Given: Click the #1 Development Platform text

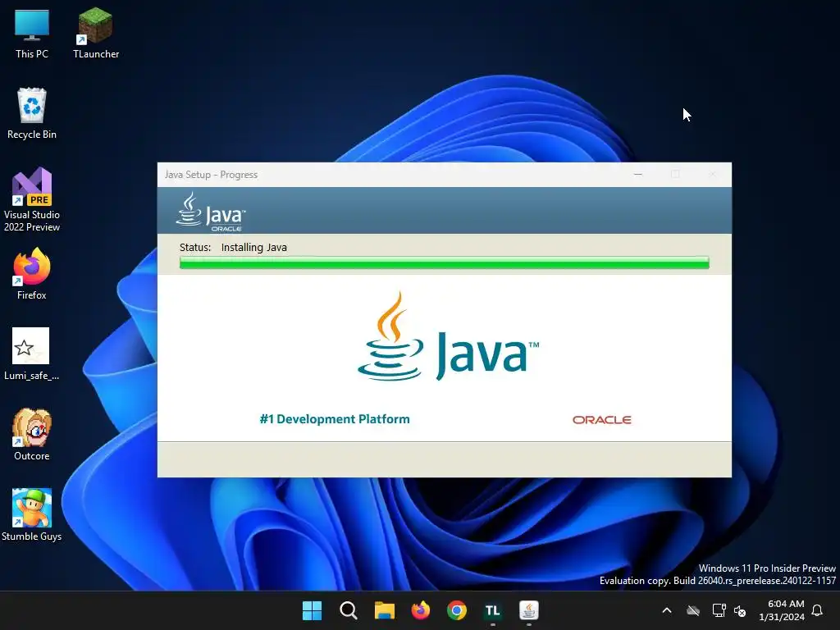Looking at the screenshot, I should click(x=335, y=419).
